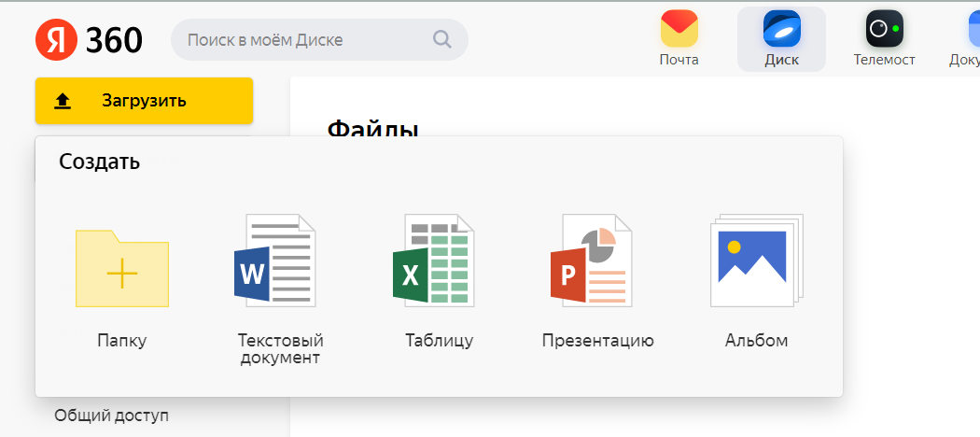Open the Диск service
The width and height of the screenshot is (980, 437).
pyautogui.click(x=781, y=39)
